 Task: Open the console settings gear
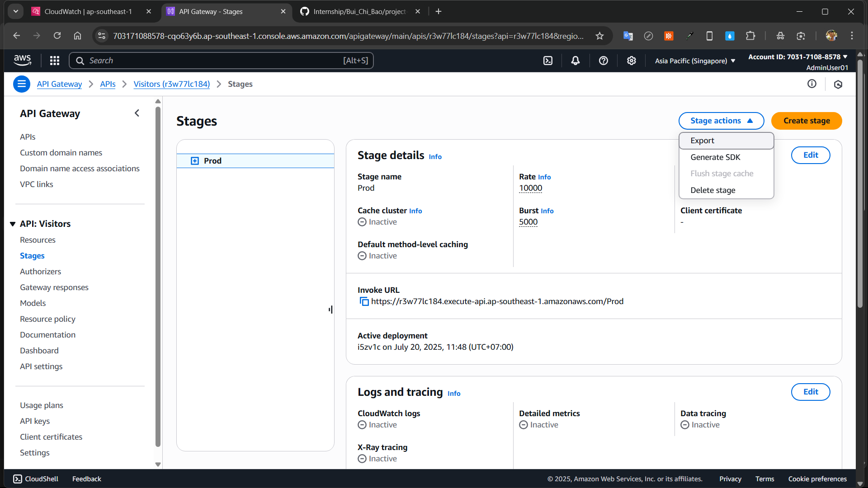point(632,61)
